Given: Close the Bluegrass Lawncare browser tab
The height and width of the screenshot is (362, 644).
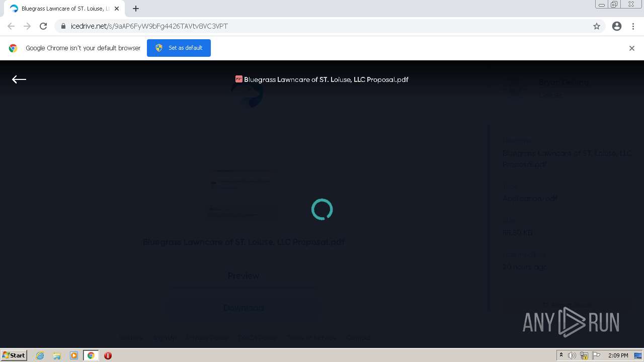Looking at the screenshot, I should click(117, 9).
